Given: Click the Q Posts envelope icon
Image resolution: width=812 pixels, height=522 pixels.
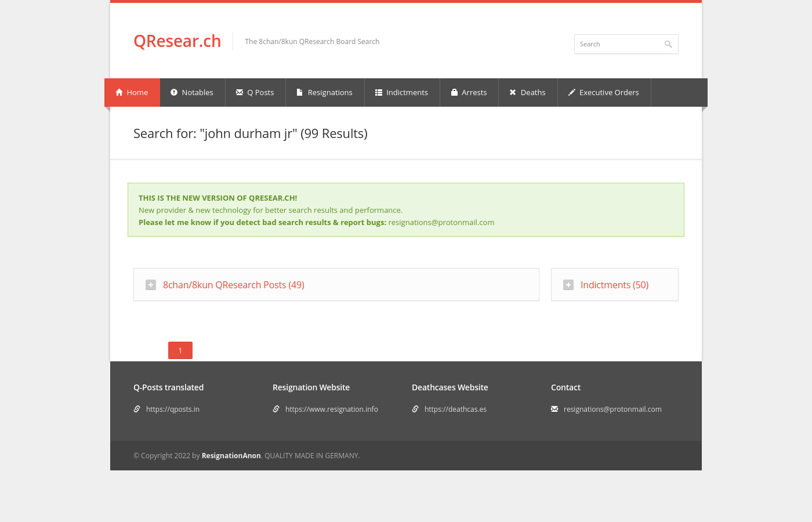Looking at the screenshot, I should (240, 92).
